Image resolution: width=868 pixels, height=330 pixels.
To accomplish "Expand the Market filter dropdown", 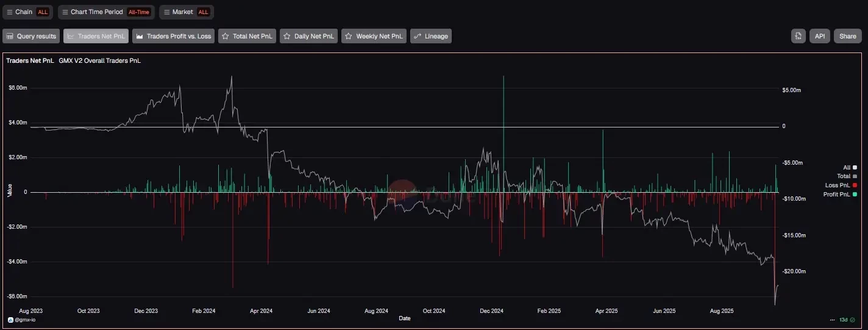I will [186, 12].
